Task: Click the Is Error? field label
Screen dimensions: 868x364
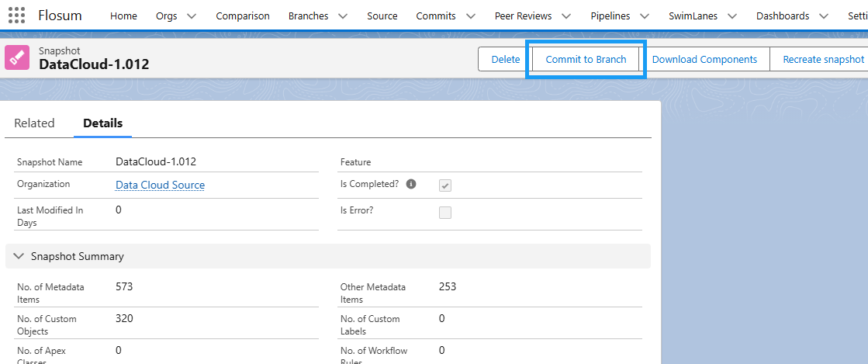Action: pyautogui.click(x=357, y=210)
